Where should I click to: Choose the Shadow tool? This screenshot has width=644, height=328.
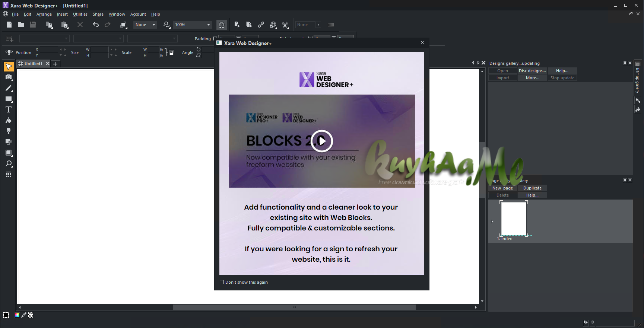coord(9,142)
